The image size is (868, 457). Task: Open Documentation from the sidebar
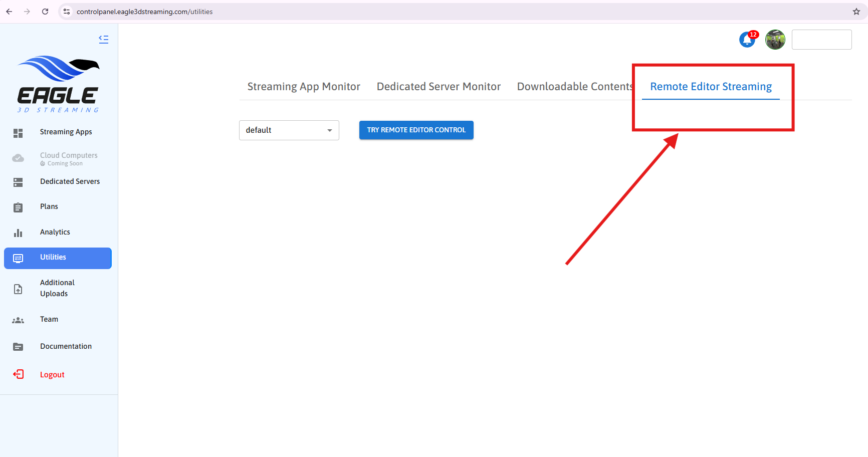66,346
